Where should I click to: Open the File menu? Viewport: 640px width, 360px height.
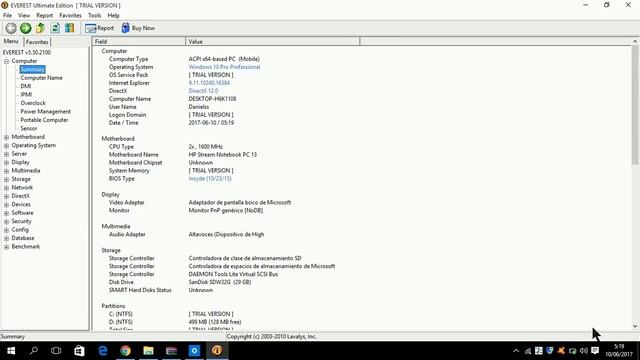coord(7,16)
